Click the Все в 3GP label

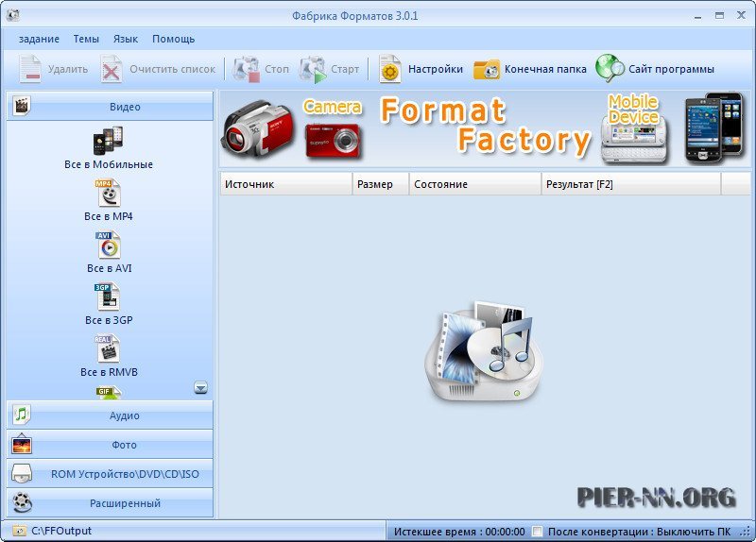click(x=109, y=320)
